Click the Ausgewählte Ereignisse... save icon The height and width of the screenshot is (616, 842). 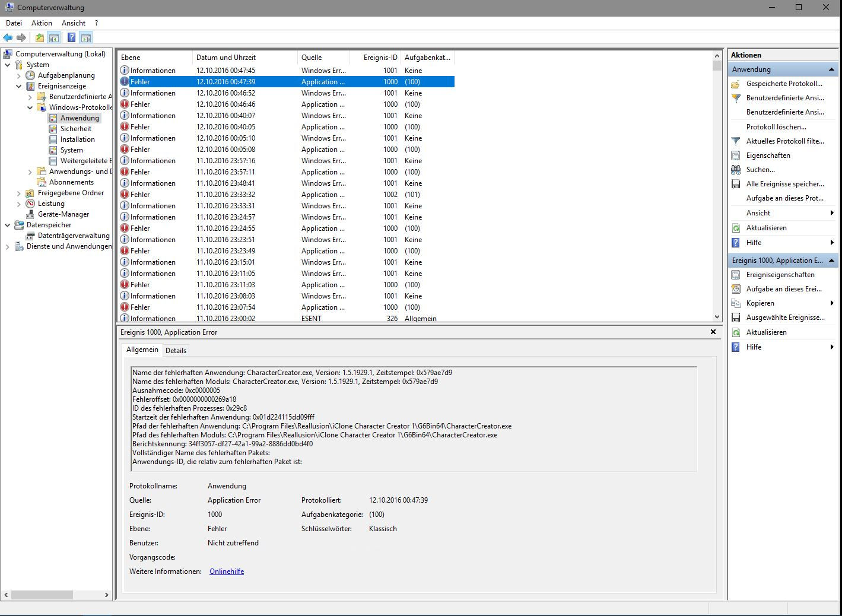pos(736,317)
